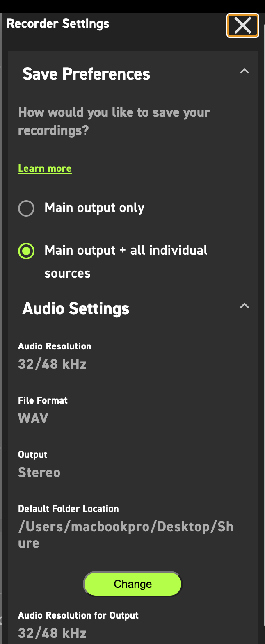Select the Output Stereo setting

pyautogui.click(x=39, y=472)
